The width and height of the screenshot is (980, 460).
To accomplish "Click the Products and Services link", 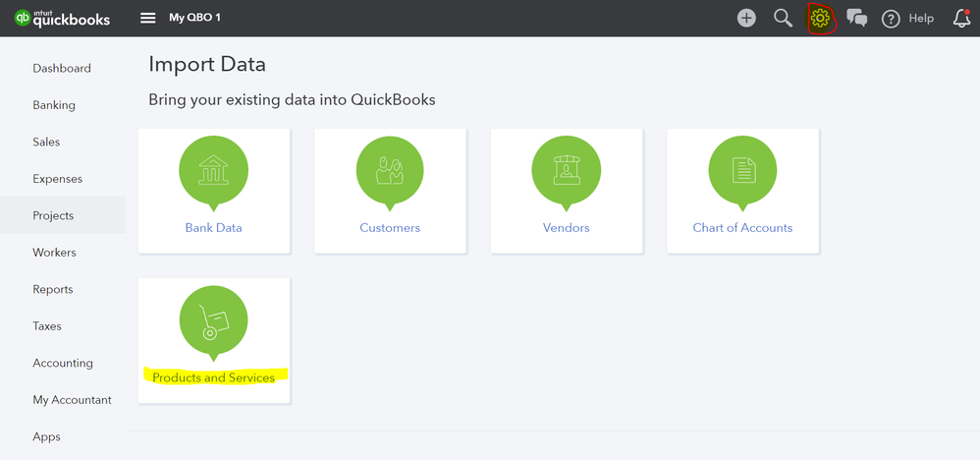I will click(x=213, y=377).
